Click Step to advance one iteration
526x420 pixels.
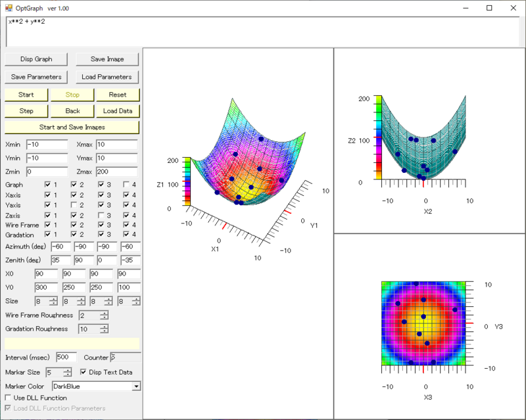pos(26,111)
